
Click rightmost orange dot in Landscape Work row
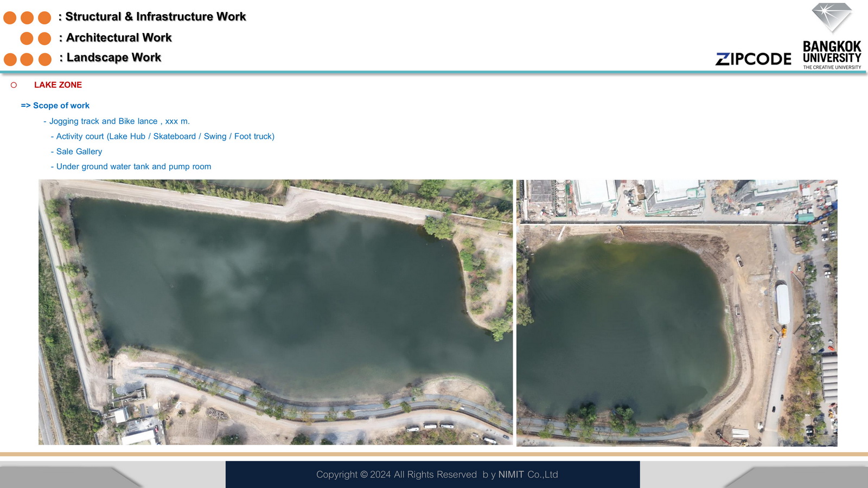[x=45, y=59]
